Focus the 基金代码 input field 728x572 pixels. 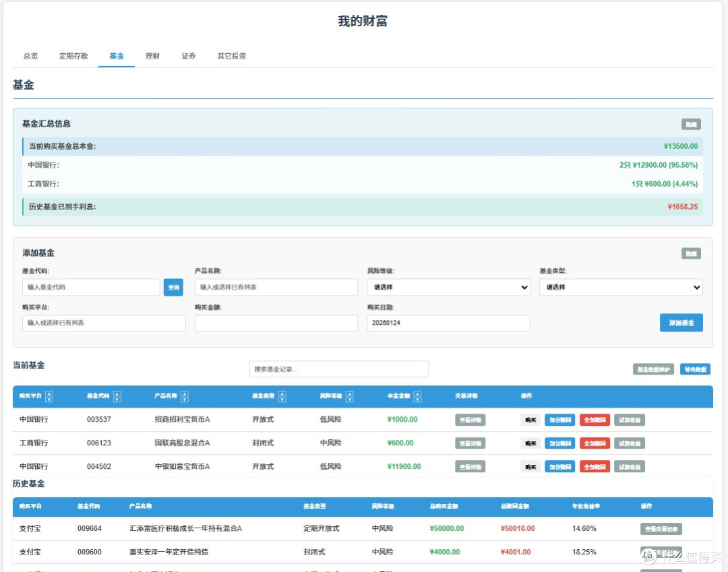click(x=91, y=287)
